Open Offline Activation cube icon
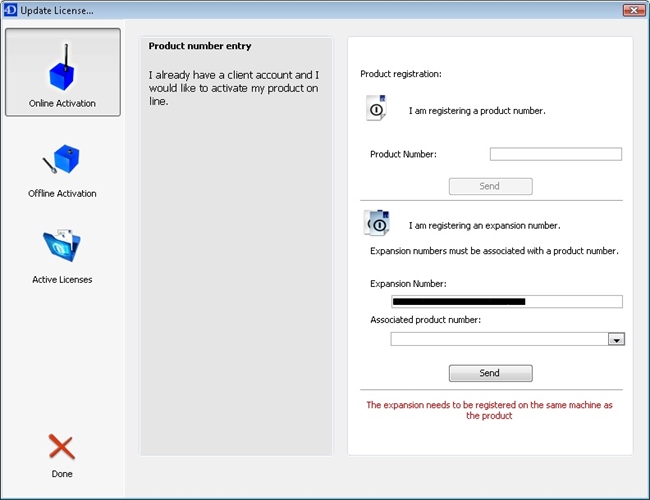Image resolution: width=650 pixels, height=500 pixels. pos(62,160)
